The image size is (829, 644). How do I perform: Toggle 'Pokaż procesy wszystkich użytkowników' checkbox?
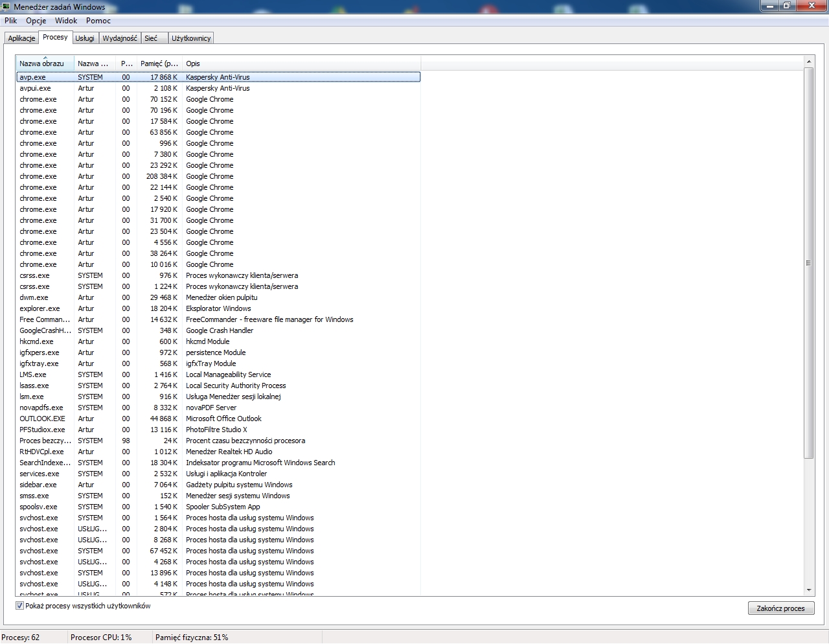coord(19,606)
